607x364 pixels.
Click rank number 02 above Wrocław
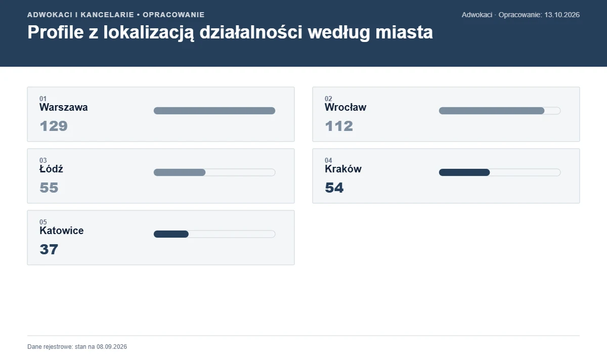[x=328, y=99]
